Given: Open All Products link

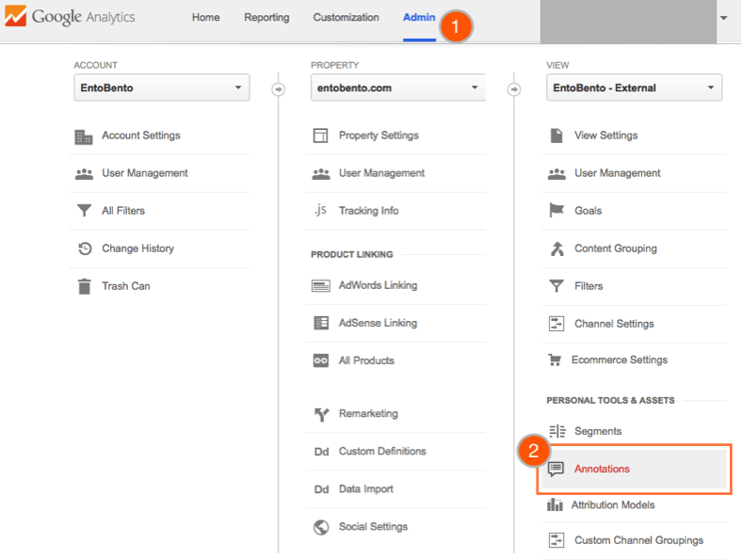Looking at the screenshot, I should (x=366, y=360).
